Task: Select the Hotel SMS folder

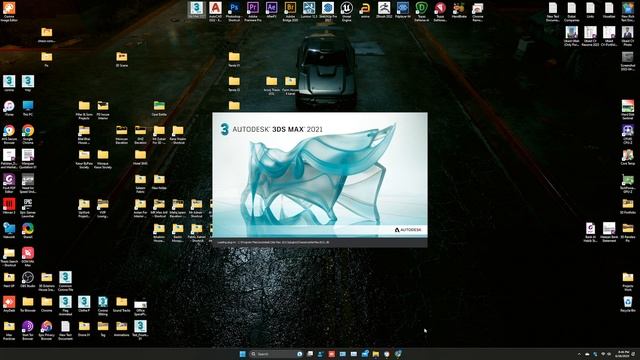Action: 140,157
